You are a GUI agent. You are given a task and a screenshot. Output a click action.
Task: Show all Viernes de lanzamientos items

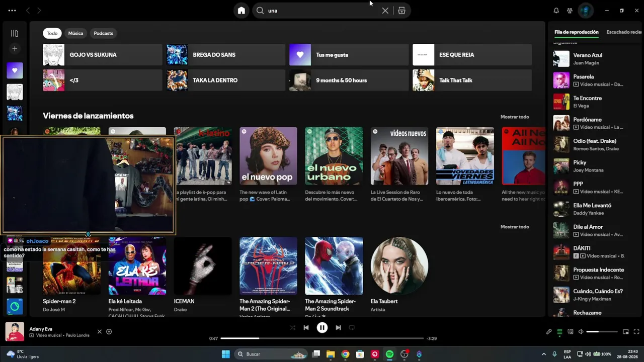click(x=515, y=117)
